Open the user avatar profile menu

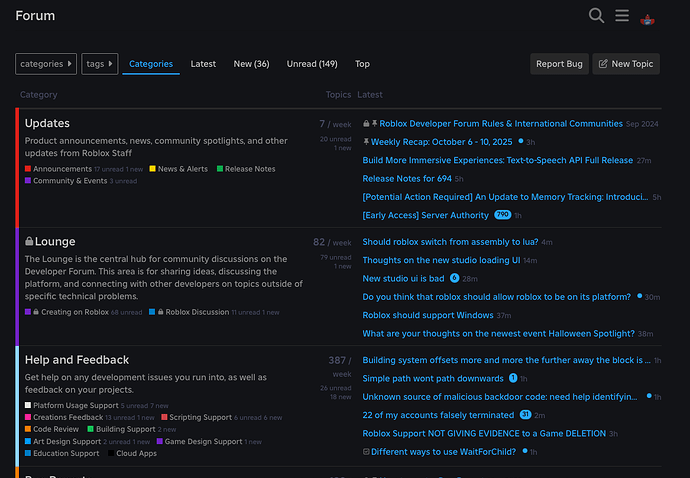click(647, 20)
